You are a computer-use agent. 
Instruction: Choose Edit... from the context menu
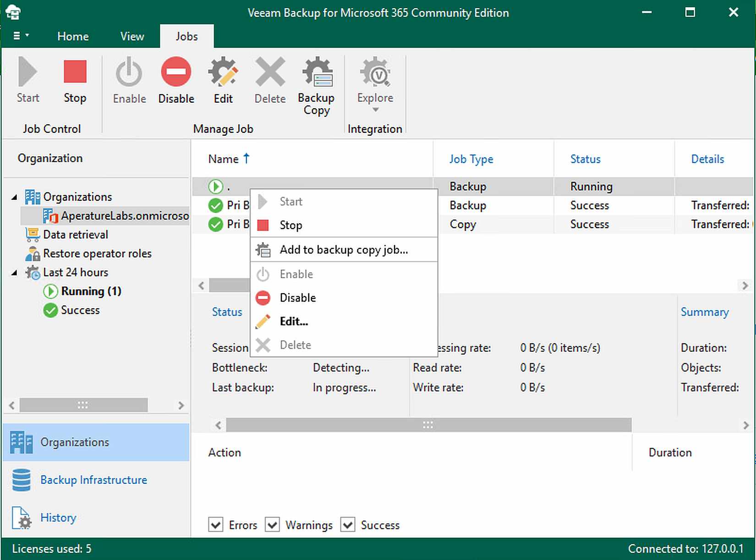click(344, 321)
